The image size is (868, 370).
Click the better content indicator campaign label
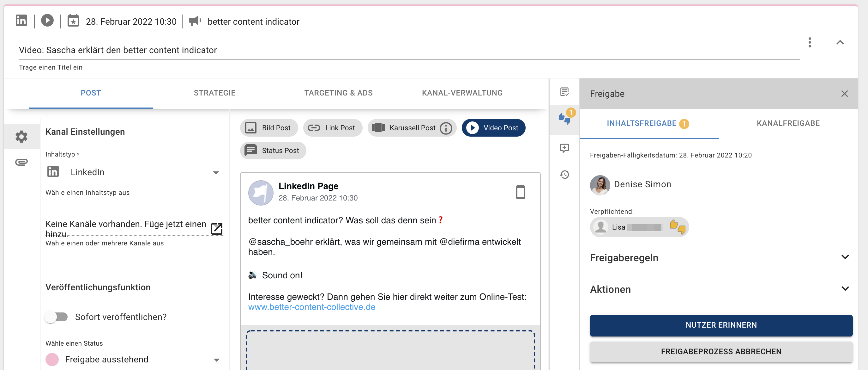pyautogui.click(x=253, y=22)
